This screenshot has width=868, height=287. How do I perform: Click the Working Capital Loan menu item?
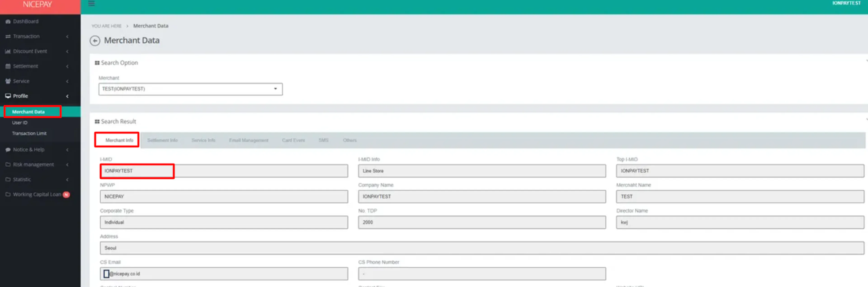pos(37,194)
